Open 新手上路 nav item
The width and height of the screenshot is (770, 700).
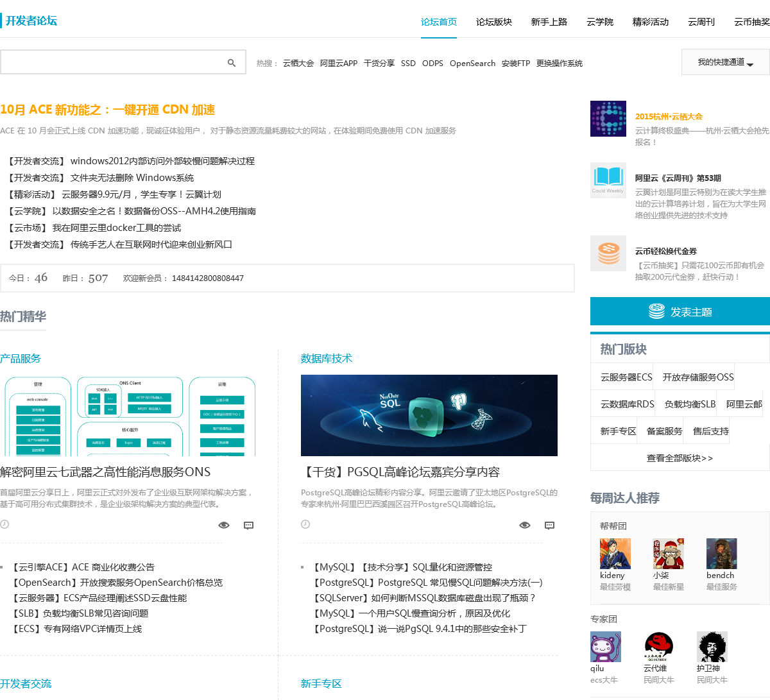(x=549, y=22)
